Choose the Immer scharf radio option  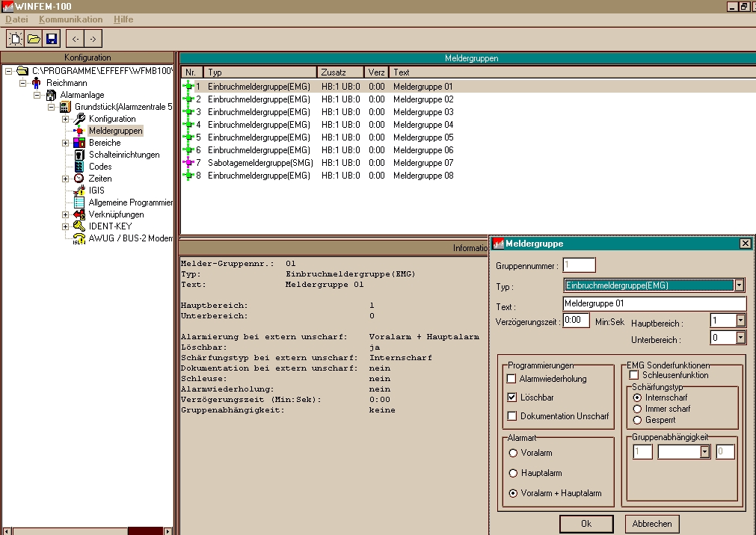click(637, 409)
